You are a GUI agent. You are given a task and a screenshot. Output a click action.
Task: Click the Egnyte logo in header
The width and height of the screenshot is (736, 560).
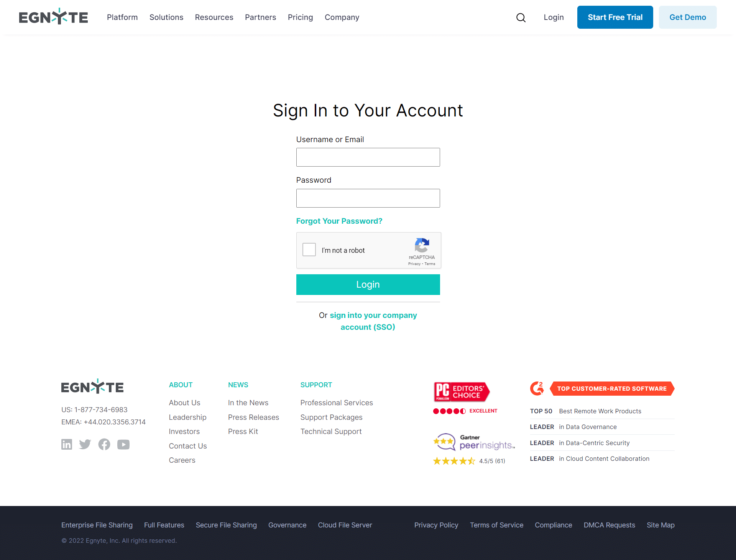(x=53, y=16)
